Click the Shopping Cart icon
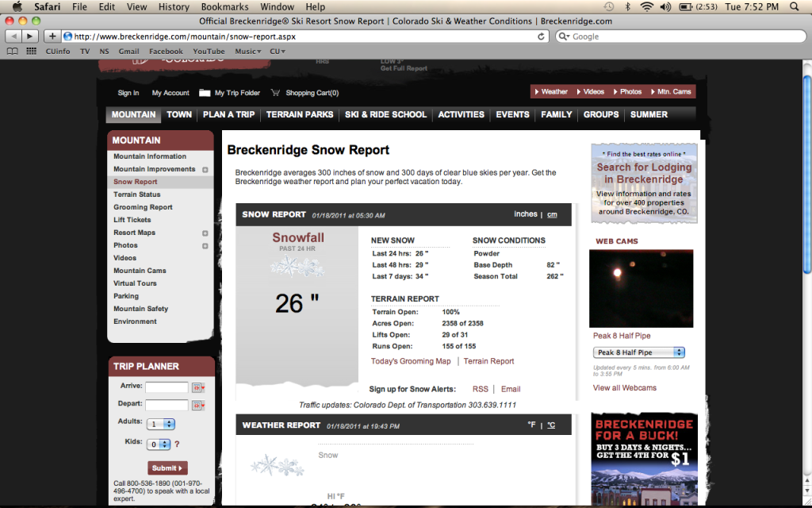Viewport: 812px width, 508px height. click(276, 93)
